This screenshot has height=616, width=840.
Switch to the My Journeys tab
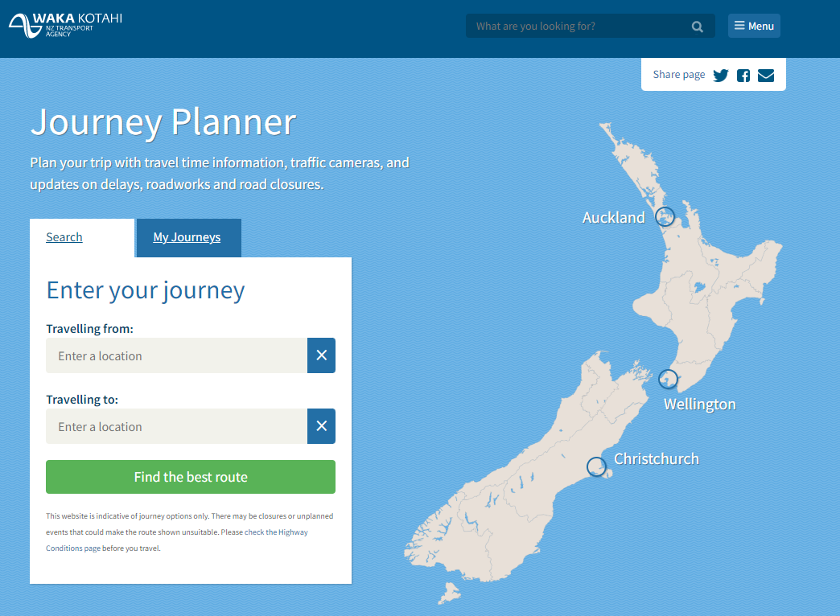pos(187,237)
